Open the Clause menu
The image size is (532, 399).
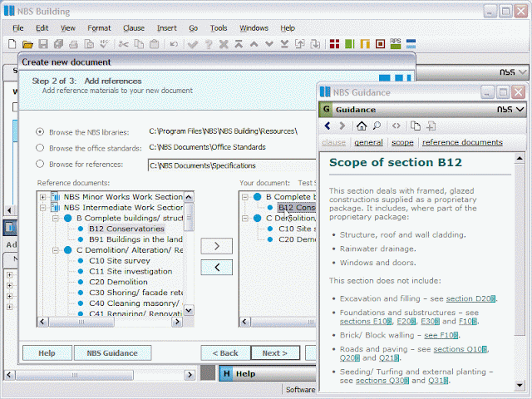pos(134,28)
